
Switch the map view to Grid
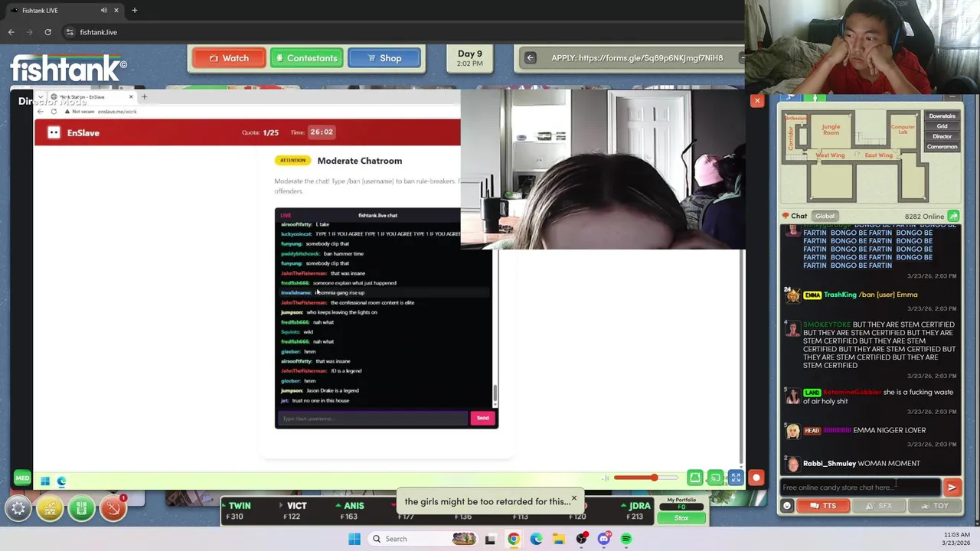coord(942,126)
